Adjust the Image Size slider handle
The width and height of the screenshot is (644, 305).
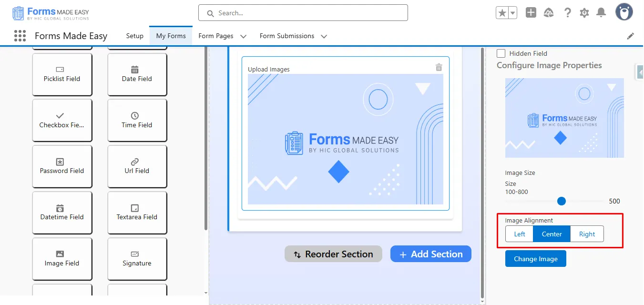click(562, 201)
